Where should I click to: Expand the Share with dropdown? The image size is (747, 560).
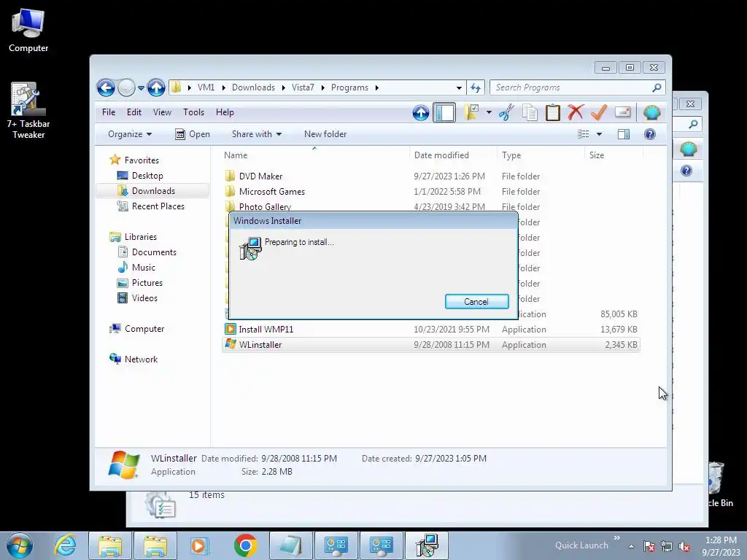point(256,134)
